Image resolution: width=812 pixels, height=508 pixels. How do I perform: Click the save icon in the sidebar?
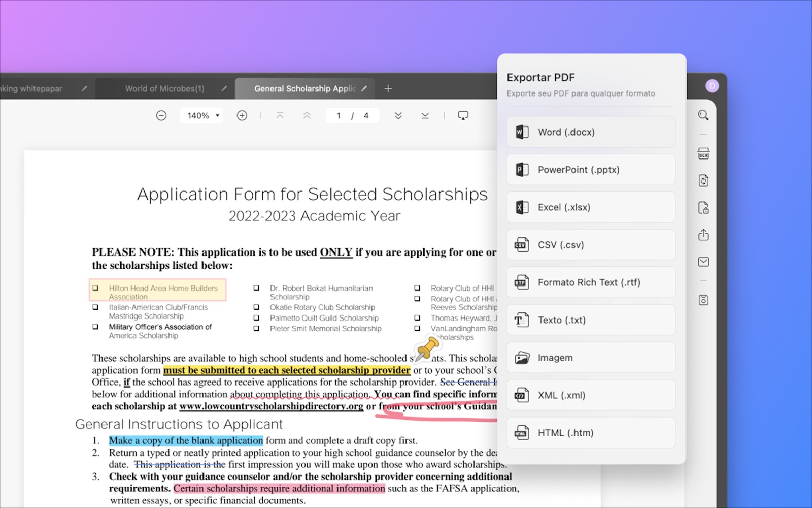(703, 300)
